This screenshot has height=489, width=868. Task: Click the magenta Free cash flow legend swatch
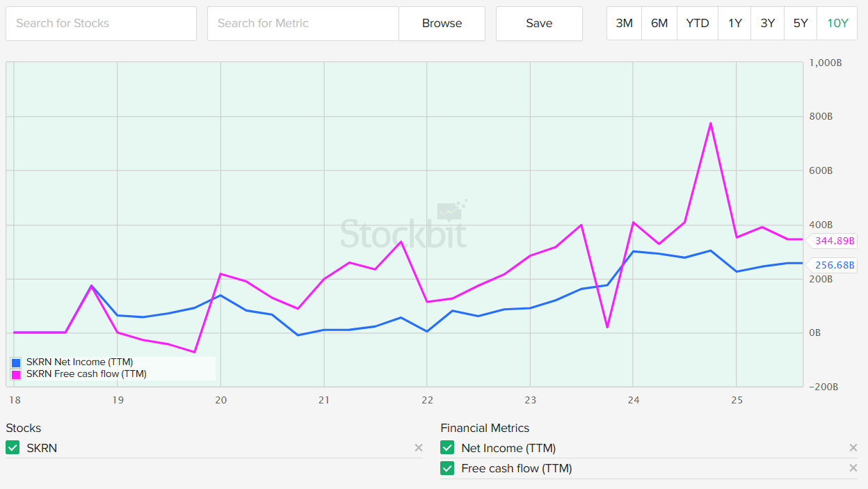coord(17,374)
